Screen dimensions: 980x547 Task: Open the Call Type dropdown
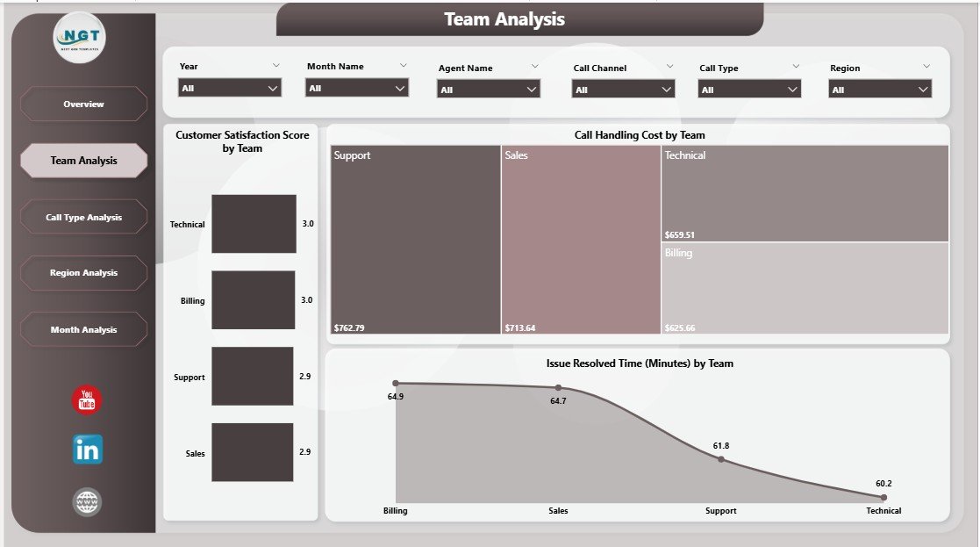click(x=749, y=88)
